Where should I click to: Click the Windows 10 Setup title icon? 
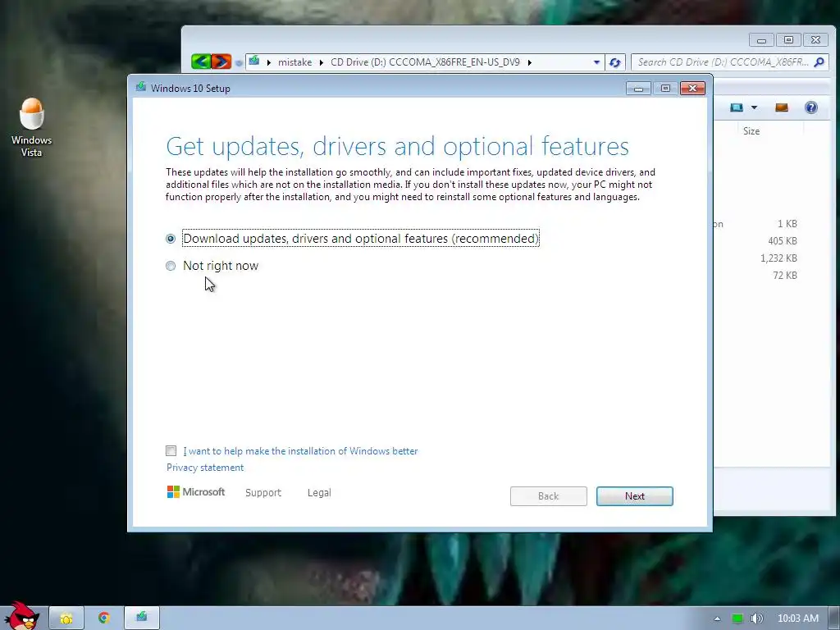(x=141, y=87)
